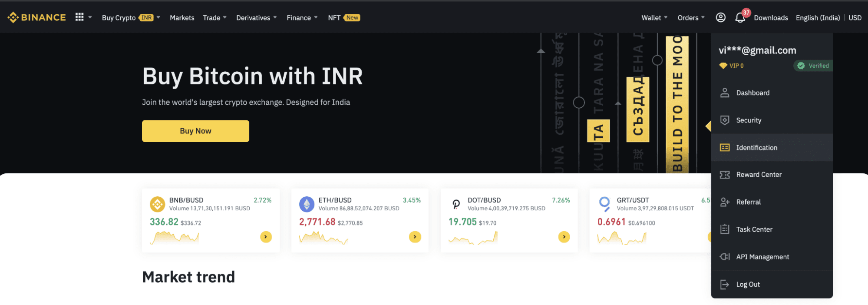The width and height of the screenshot is (868, 305).
Task: Open the GRT/USDT pair label
Action: click(633, 200)
